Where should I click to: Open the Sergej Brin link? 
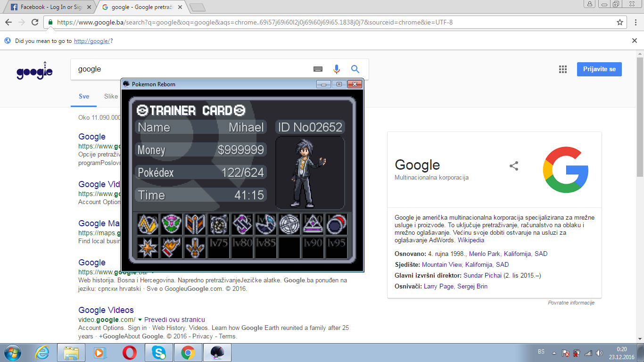click(472, 286)
